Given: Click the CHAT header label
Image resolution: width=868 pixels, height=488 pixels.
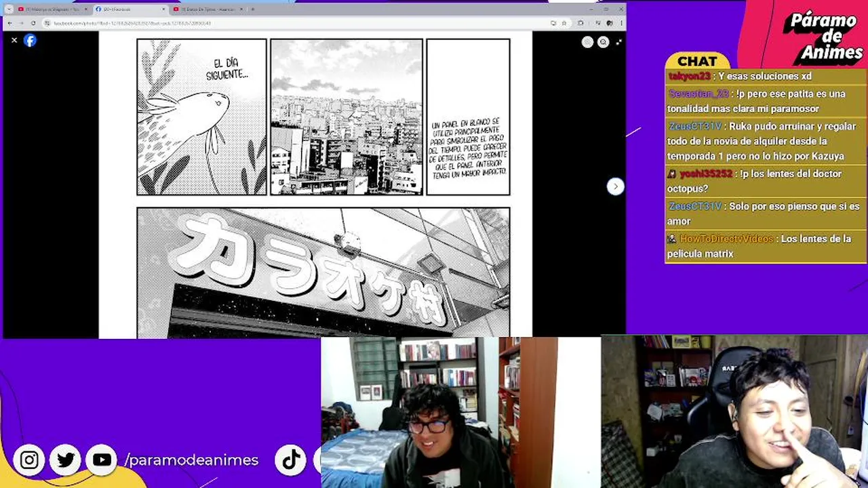Looking at the screenshot, I should point(696,61).
